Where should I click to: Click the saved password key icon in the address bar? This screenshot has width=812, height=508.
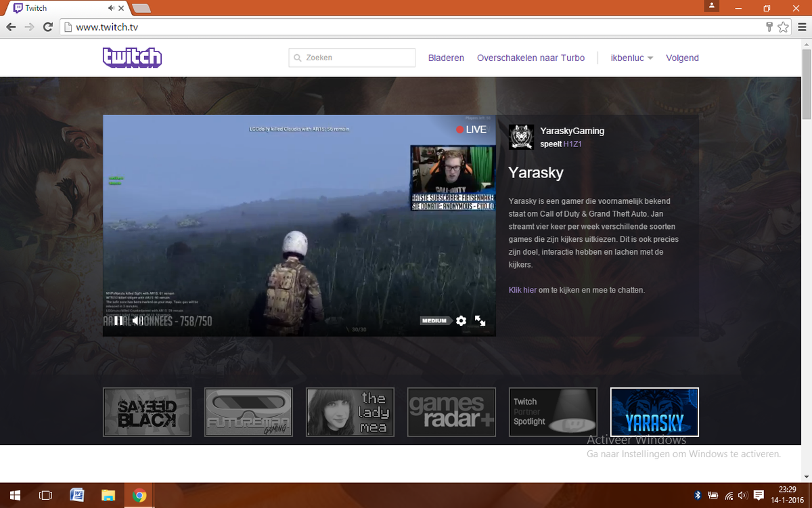tap(769, 27)
